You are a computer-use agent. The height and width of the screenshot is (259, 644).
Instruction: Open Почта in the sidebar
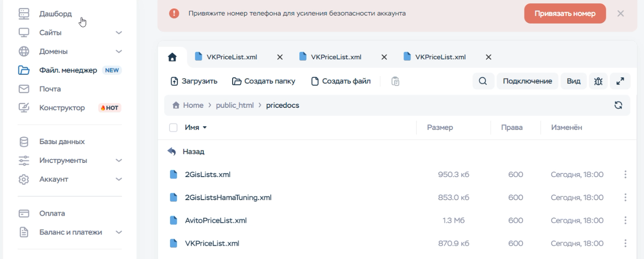[x=50, y=89]
